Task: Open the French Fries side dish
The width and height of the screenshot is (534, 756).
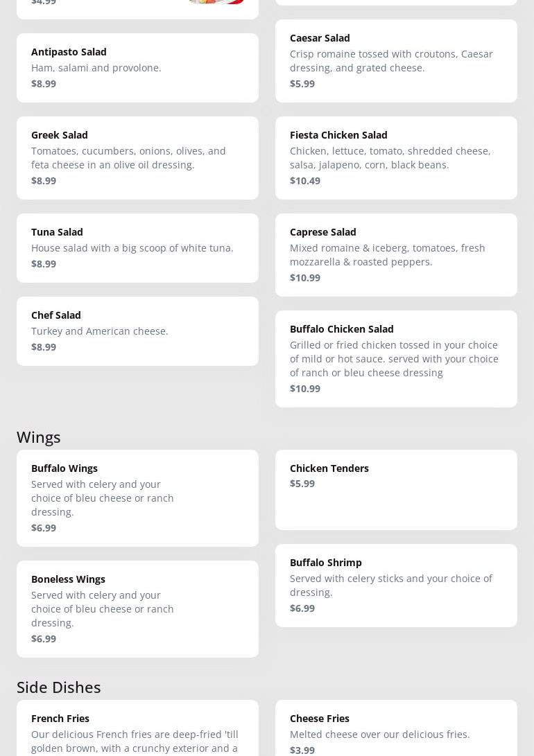Action: 137,729
